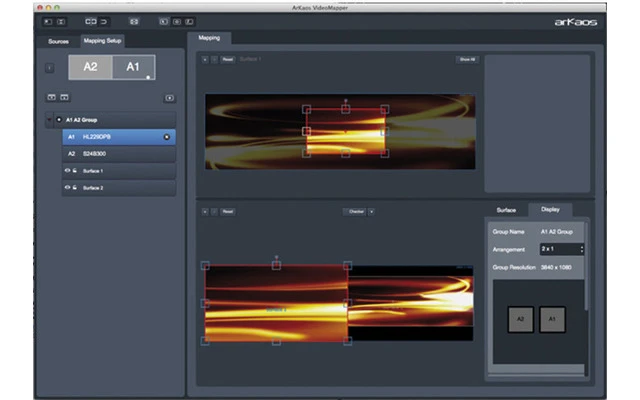Hide Surface 2 with its eye icon
This screenshot has height=400, width=640.
pos(67,187)
